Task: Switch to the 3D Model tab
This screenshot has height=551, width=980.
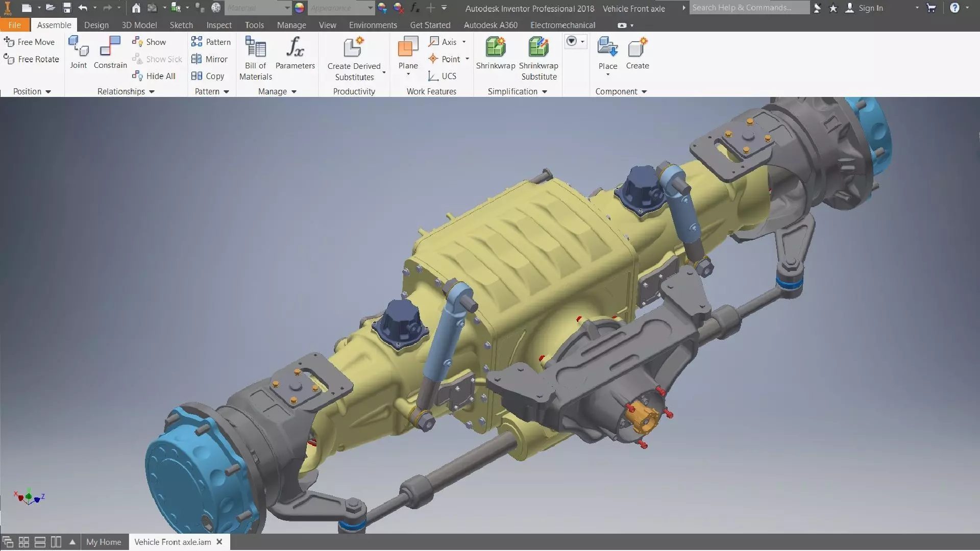Action: click(x=139, y=25)
